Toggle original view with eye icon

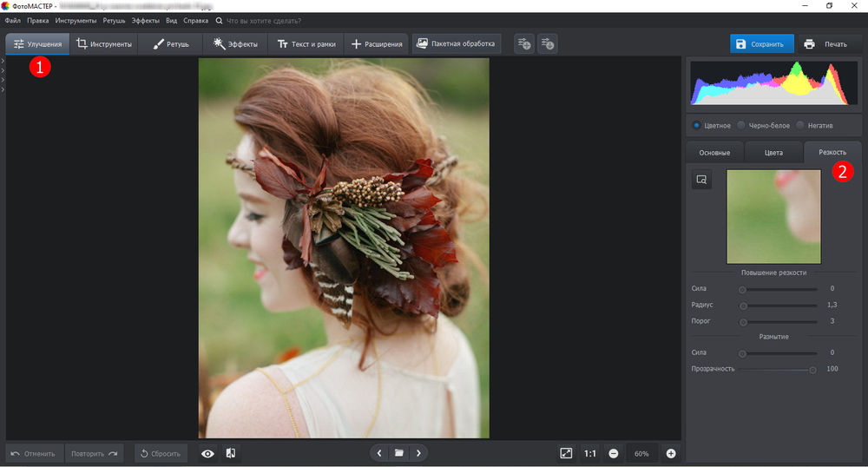click(207, 453)
